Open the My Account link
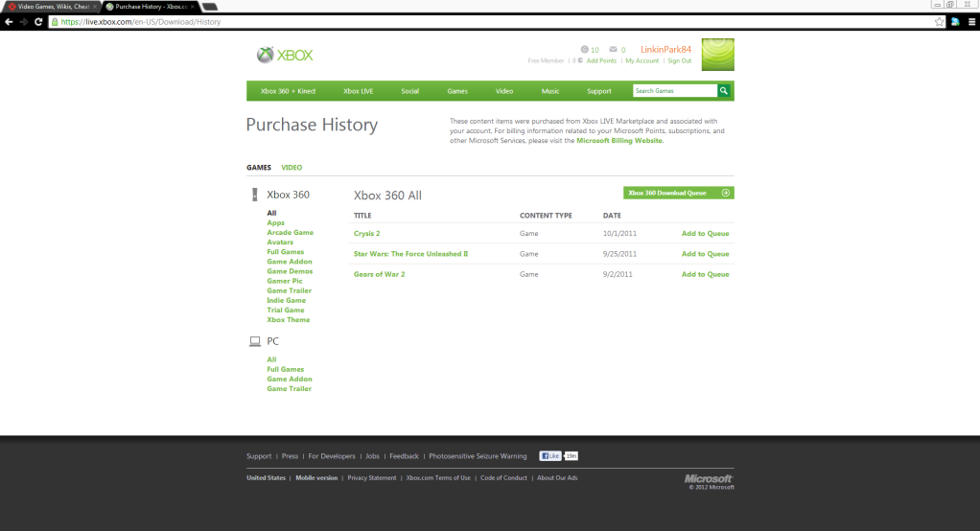 point(642,60)
